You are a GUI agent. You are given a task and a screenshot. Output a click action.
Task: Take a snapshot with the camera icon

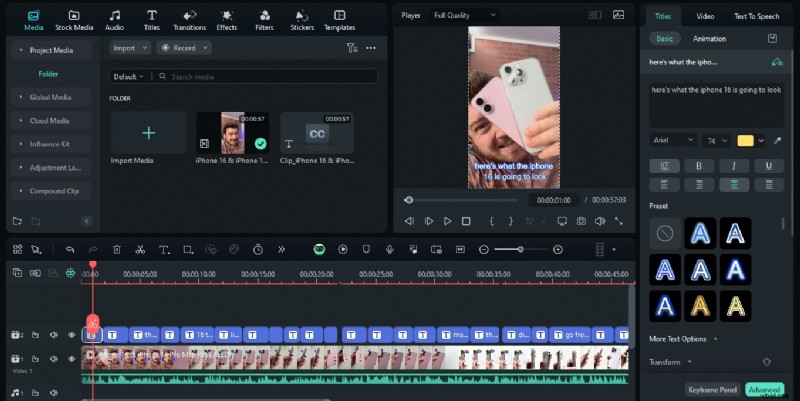pos(582,221)
